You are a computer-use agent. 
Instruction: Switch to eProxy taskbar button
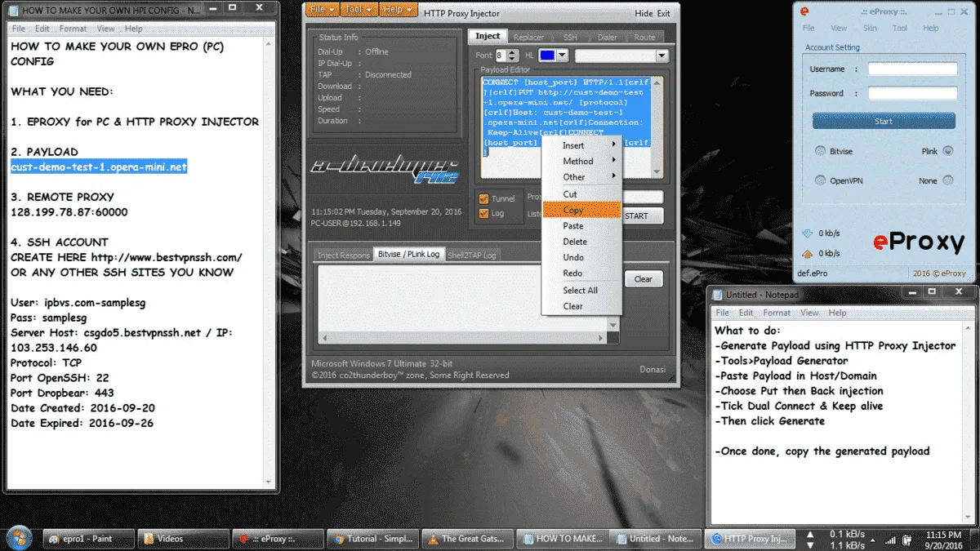tap(277, 539)
